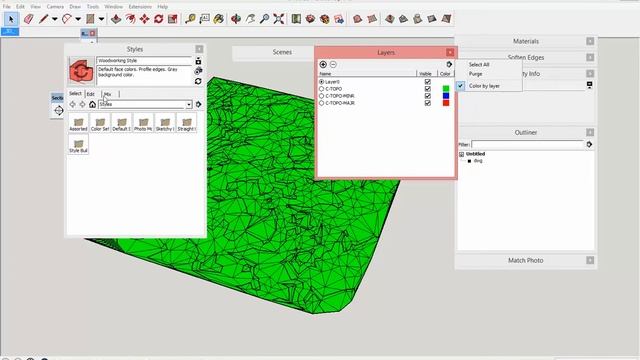
Task: Change C-TOPO-MAJR red color swatch
Action: pos(446,103)
